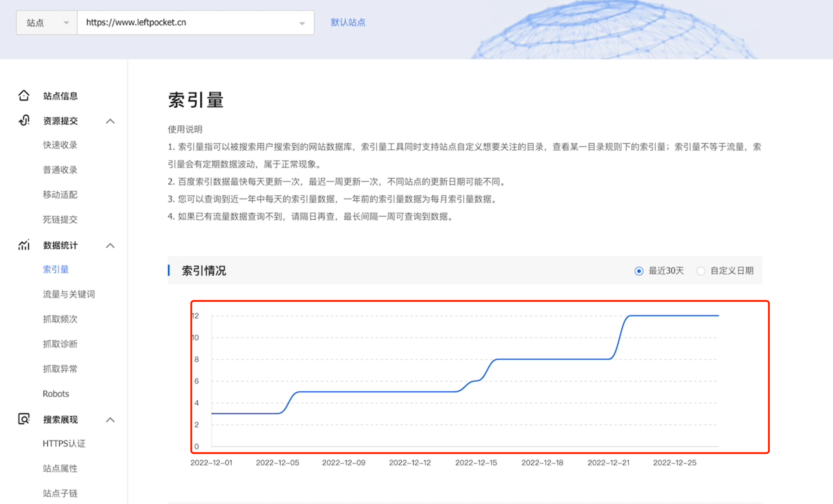833x504 pixels.
Task: Open the 死链提交 page link
Action: [x=60, y=220]
